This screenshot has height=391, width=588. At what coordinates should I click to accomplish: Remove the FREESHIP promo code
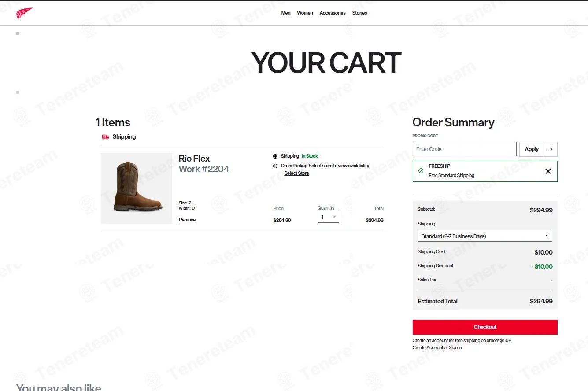click(548, 171)
